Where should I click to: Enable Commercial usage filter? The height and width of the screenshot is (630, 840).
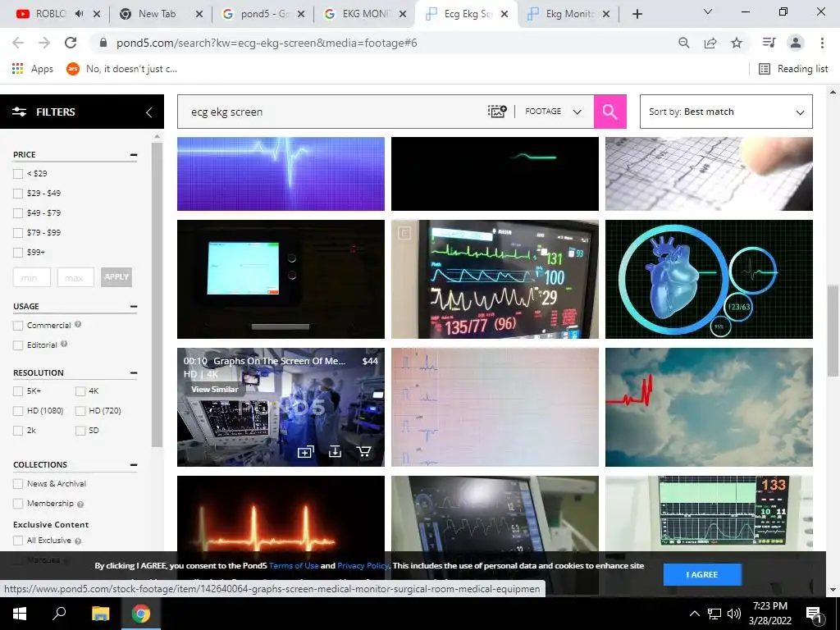point(18,326)
